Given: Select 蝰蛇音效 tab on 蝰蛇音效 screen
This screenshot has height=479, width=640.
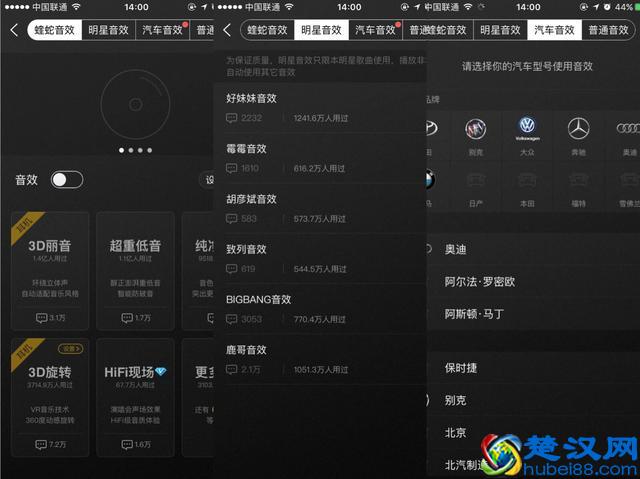Looking at the screenshot, I should (x=55, y=30).
